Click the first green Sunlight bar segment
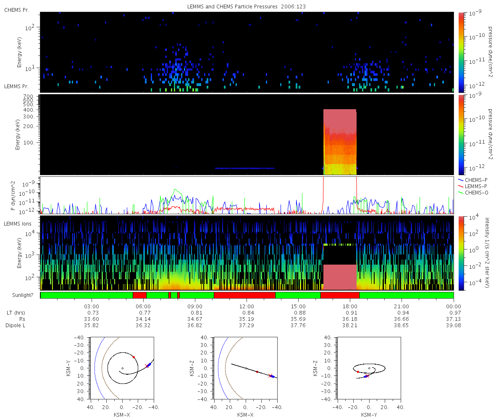This screenshot has height=420, width=504. point(87,295)
